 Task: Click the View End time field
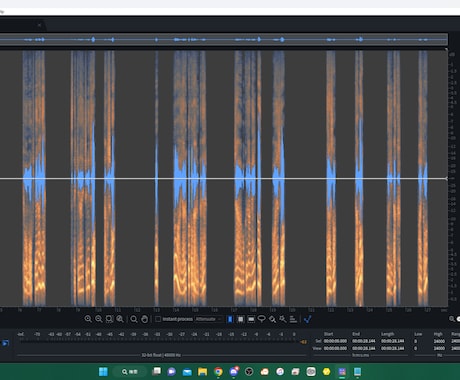[x=364, y=348]
